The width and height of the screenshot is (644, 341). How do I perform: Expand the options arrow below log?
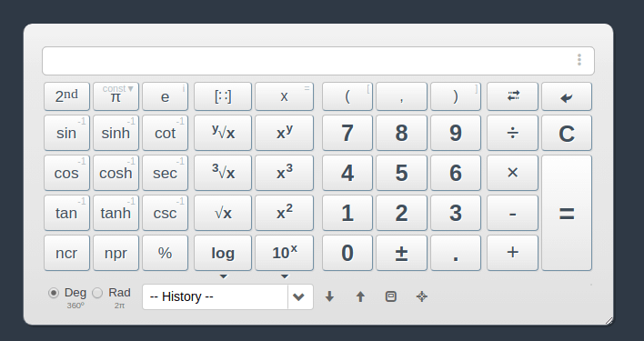point(223,276)
